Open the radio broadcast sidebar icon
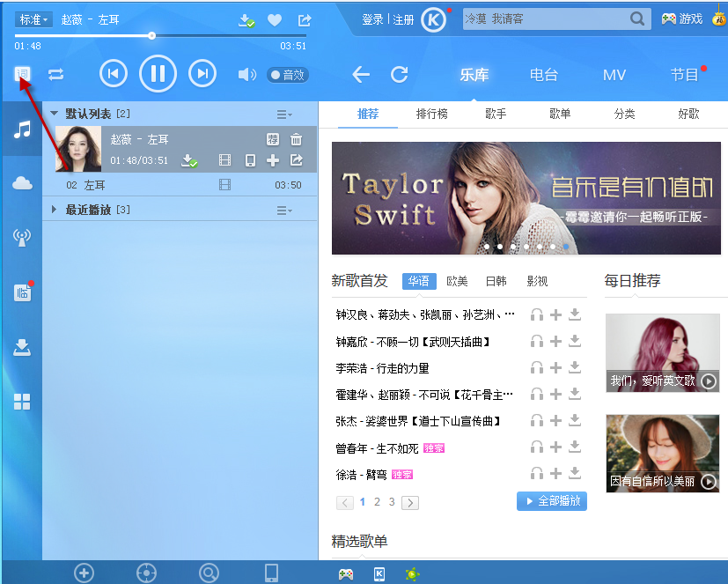728x584 pixels. click(22, 238)
